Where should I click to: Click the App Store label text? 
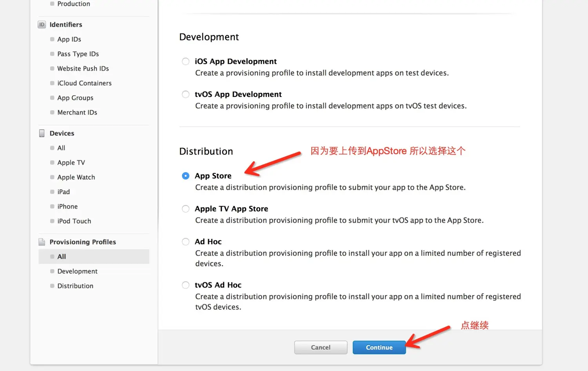[x=213, y=176]
